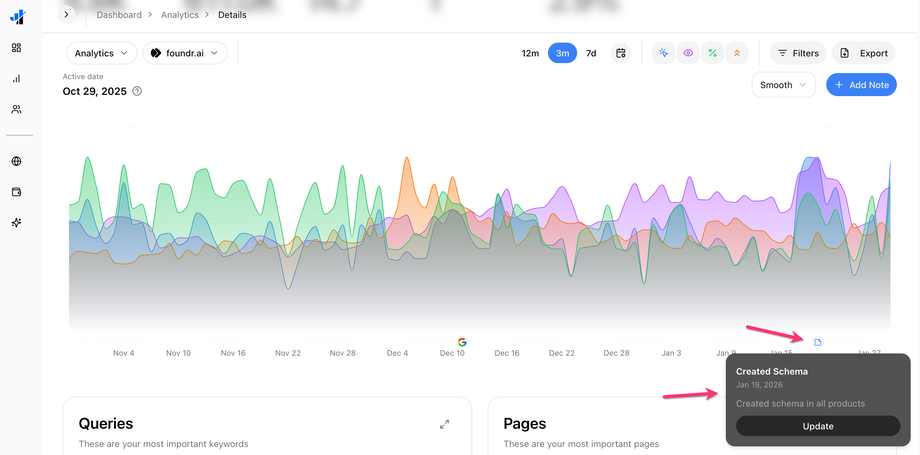Click the Dec 28 axis label
The height and width of the screenshot is (455, 920).
(x=616, y=353)
